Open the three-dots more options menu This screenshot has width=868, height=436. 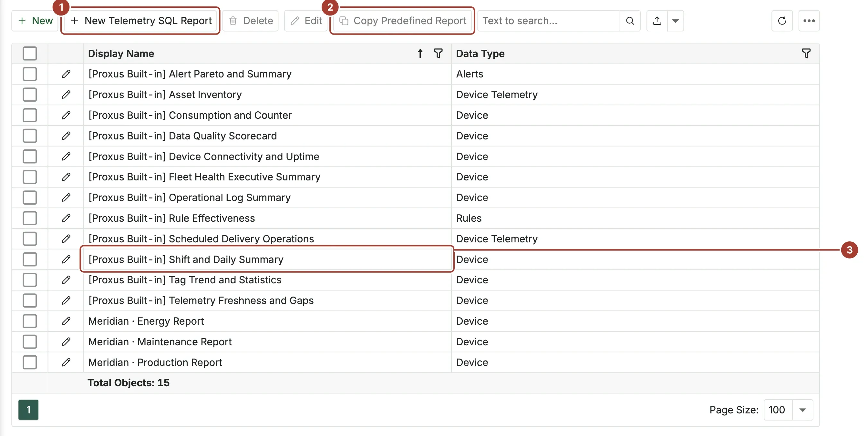pyautogui.click(x=809, y=21)
